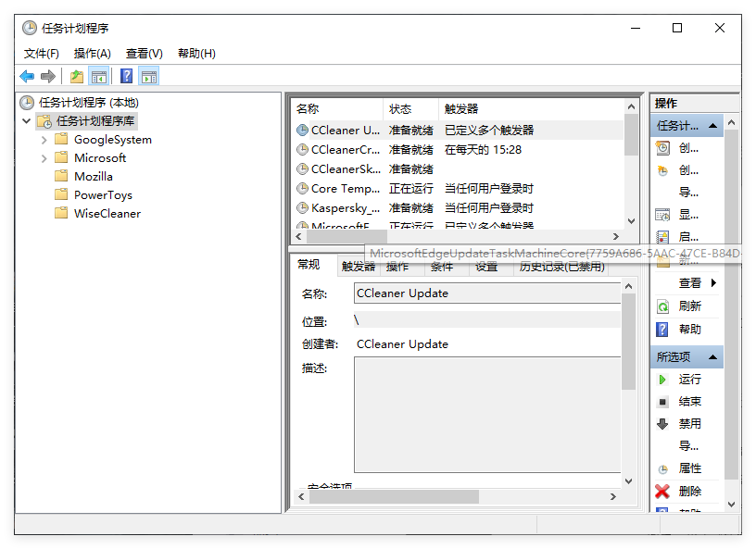Viewport: 756px width, 549px height.
Task: Navigate back using the blue back arrow
Action: point(27,76)
